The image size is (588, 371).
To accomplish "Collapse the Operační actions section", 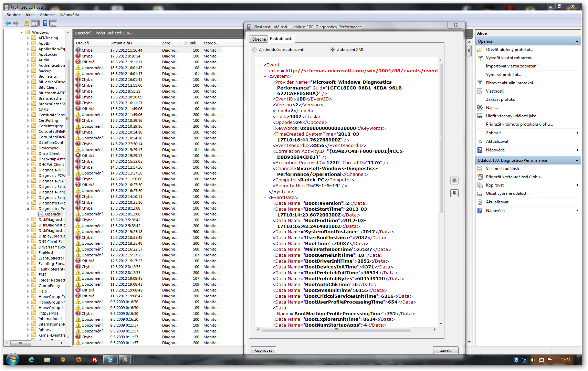I will (577, 41).
